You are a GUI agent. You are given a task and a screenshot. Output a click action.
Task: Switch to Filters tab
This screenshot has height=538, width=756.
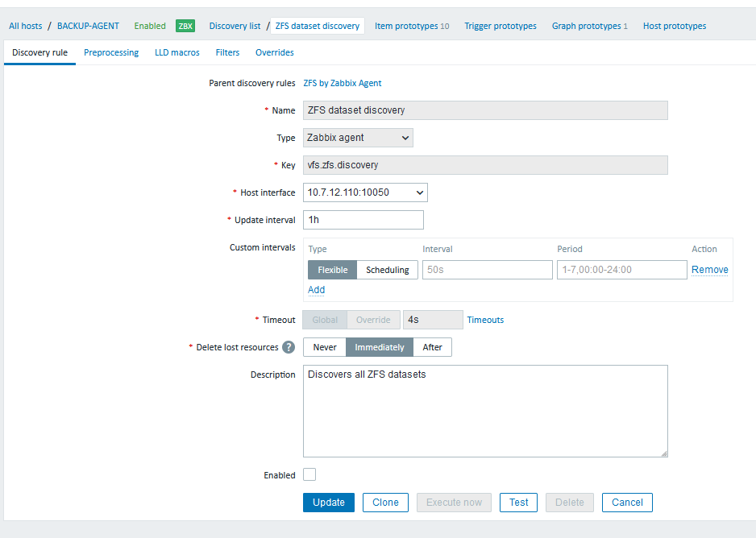tap(227, 52)
